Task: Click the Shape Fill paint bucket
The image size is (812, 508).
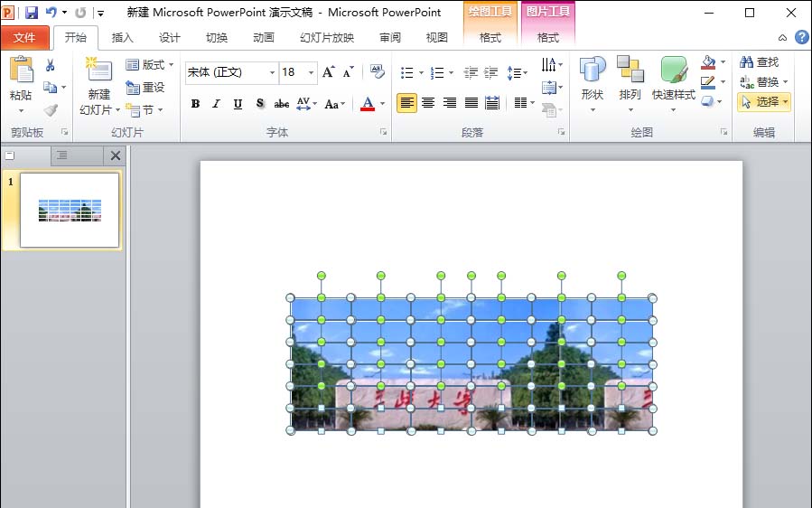Action: (x=709, y=62)
